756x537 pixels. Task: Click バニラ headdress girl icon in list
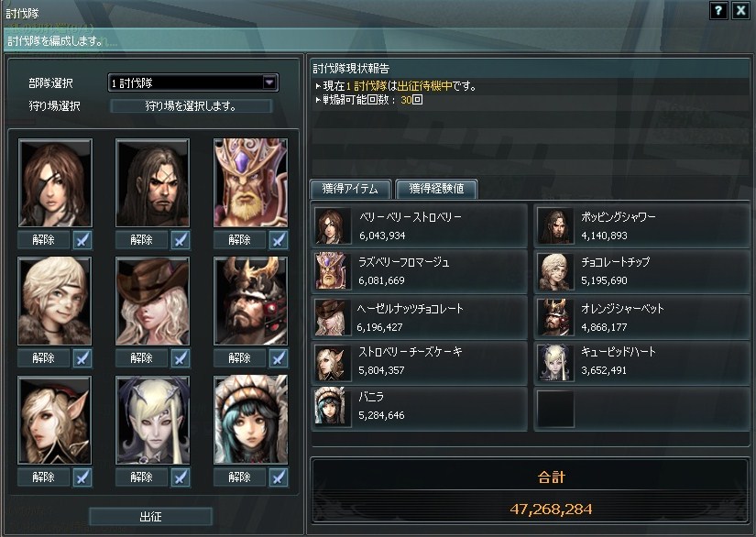pos(333,406)
